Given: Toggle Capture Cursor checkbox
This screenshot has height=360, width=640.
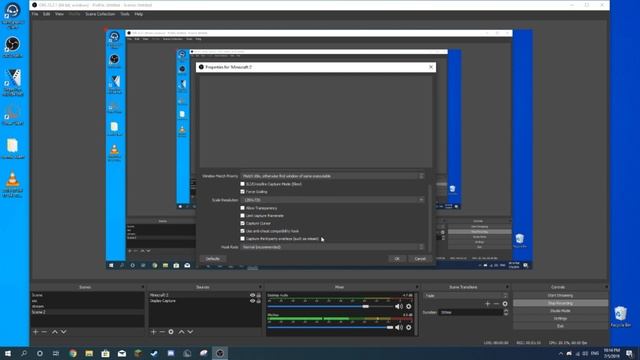Looking at the screenshot, I should point(242,223).
